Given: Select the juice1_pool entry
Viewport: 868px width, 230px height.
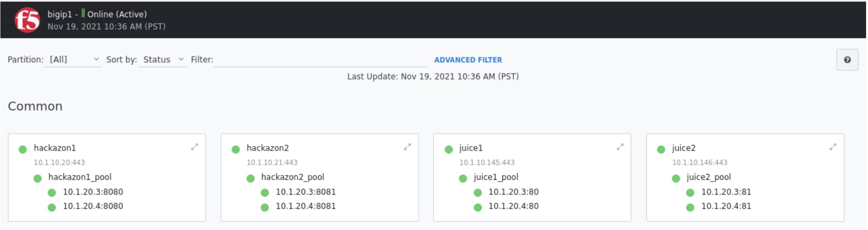Looking at the screenshot, I should (496, 177).
